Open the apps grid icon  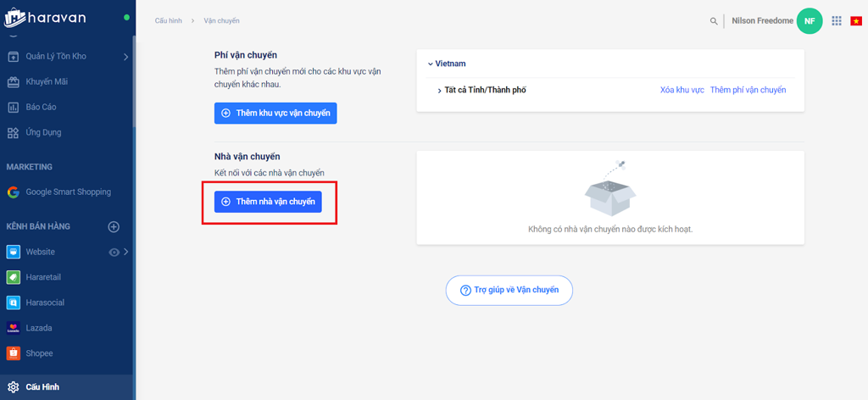(837, 21)
